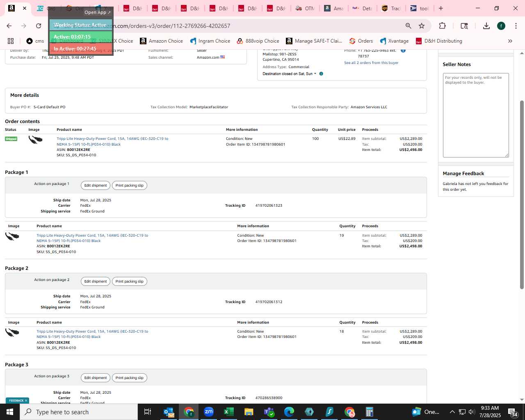
Task: Click Print packing slip for package 3
Action: [x=130, y=378]
